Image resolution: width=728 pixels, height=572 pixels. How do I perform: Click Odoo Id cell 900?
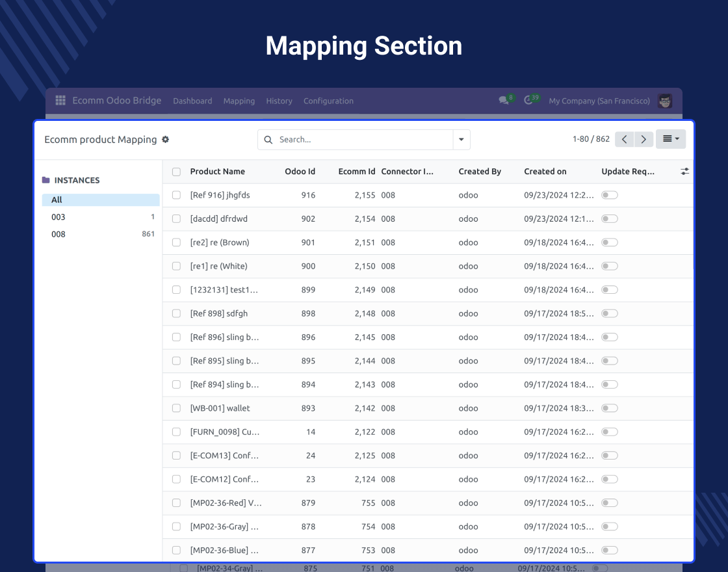pos(308,266)
